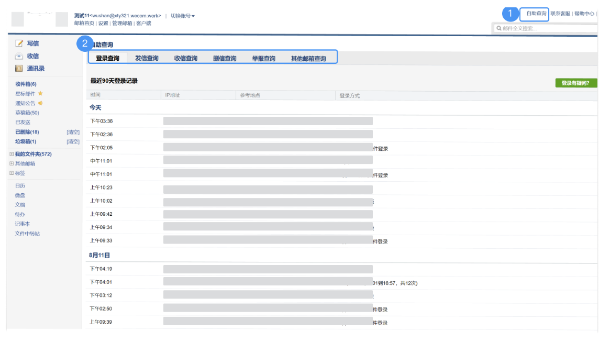Open the 文件中转站 link

[x=27, y=234]
